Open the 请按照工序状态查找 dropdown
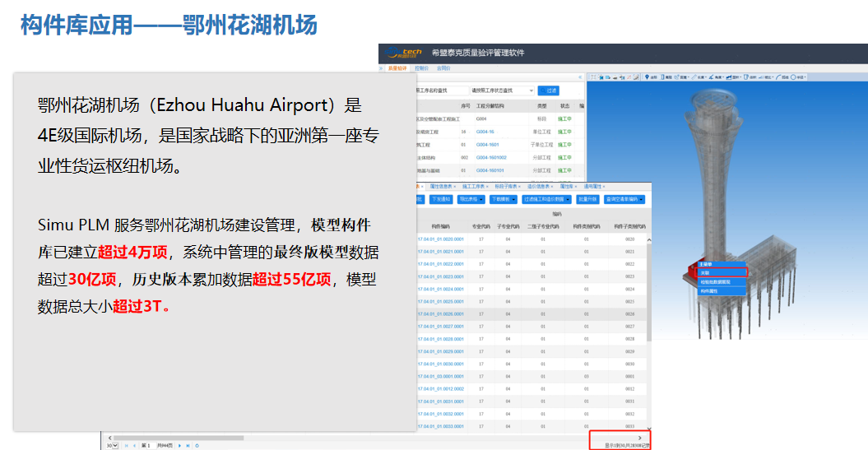868x450 pixels. [502, 90]
